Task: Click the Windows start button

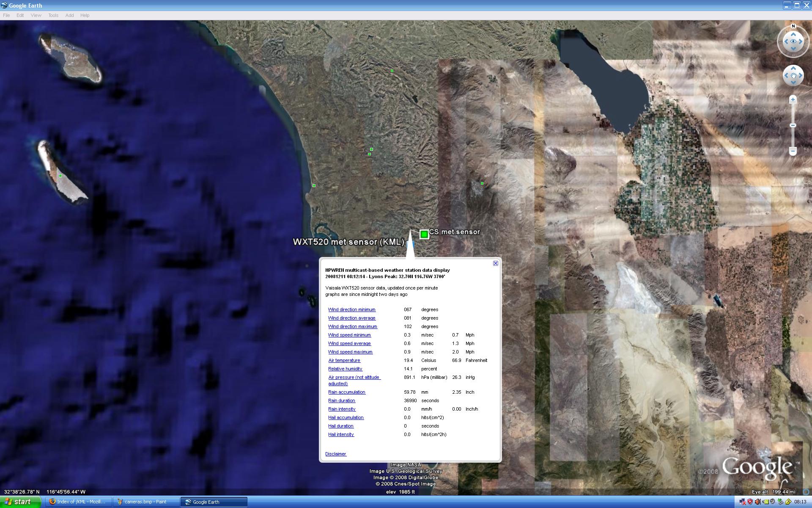Action: point(21,502)
